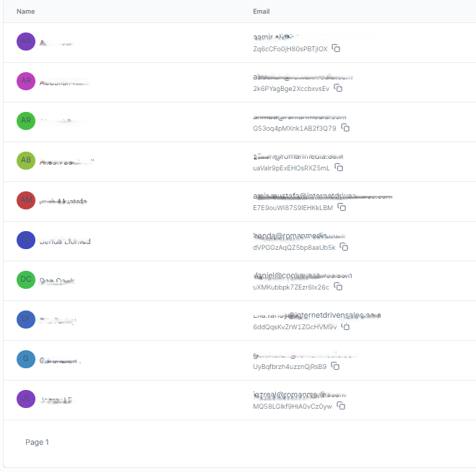Click the Name column header
The image size is (476, 473).
25,12
